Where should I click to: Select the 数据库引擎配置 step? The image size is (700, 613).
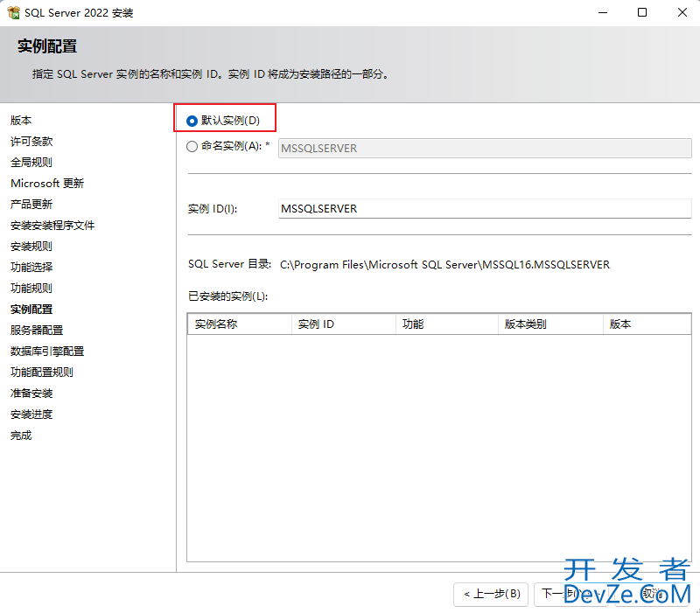[47, 352]
